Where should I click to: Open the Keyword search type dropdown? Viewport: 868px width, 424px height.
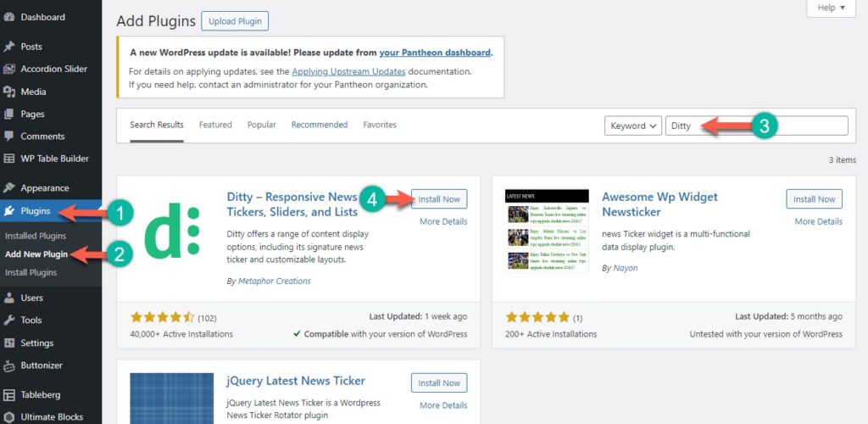pos(633,126)
